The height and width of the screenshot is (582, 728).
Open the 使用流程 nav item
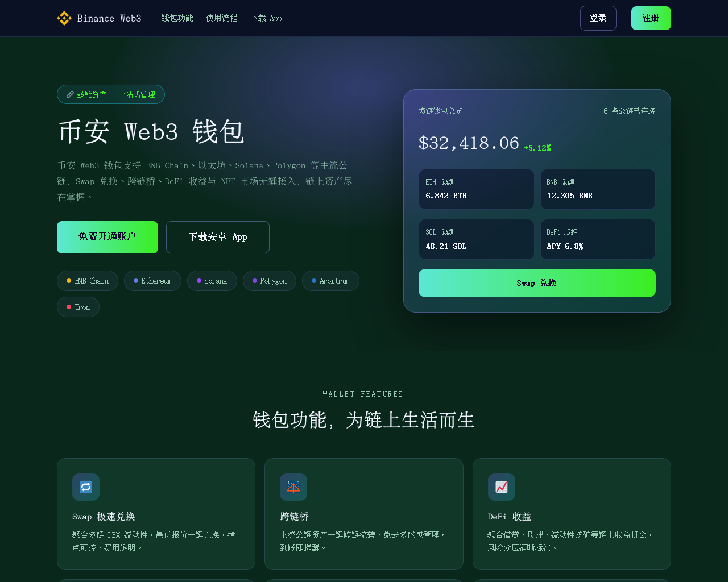point(222,18)
